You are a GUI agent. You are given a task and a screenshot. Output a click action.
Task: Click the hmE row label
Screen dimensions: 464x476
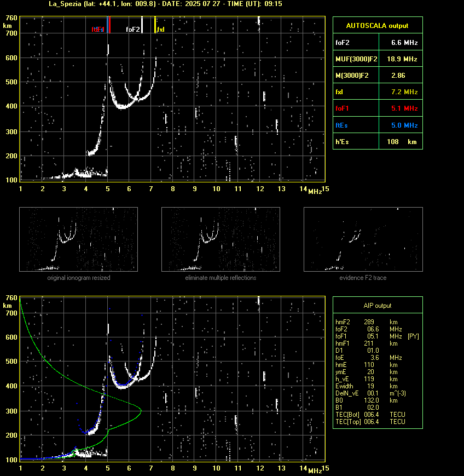pos(341,365)
